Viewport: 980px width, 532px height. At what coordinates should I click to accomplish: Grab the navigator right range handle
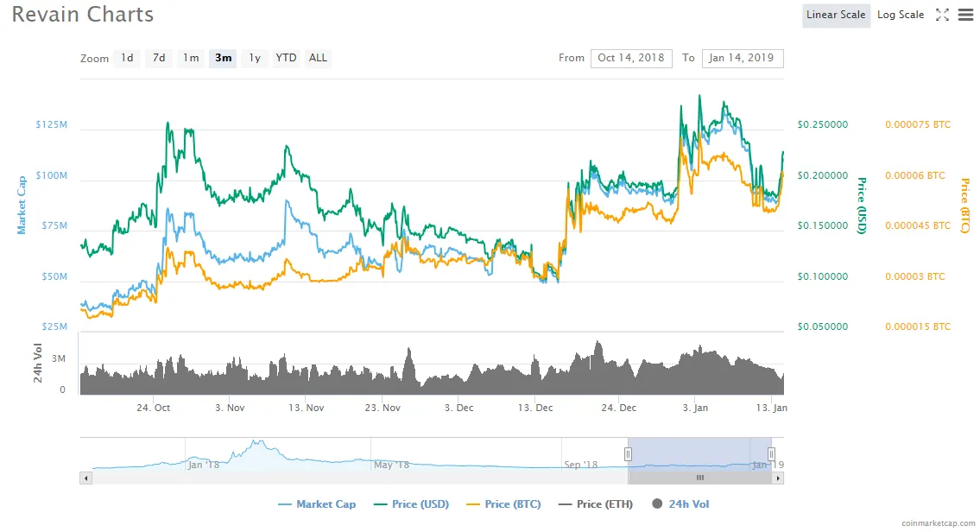(x=771, y=454)
